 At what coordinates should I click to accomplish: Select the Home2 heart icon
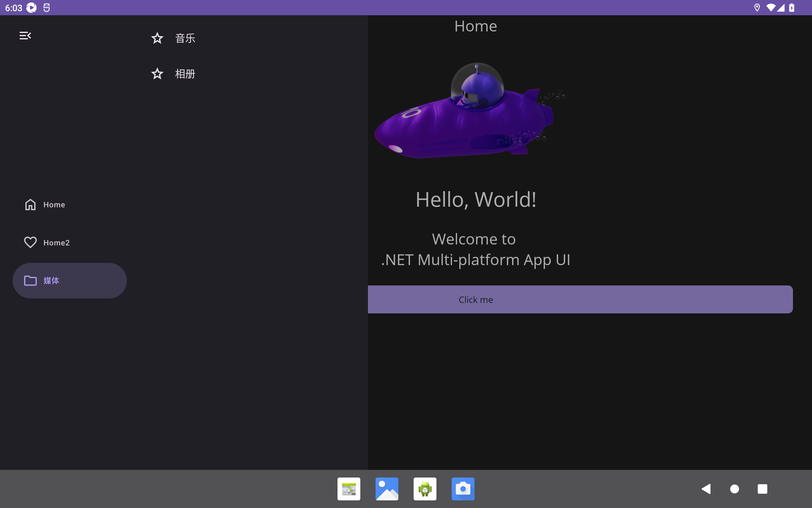(x=30, y=242)
